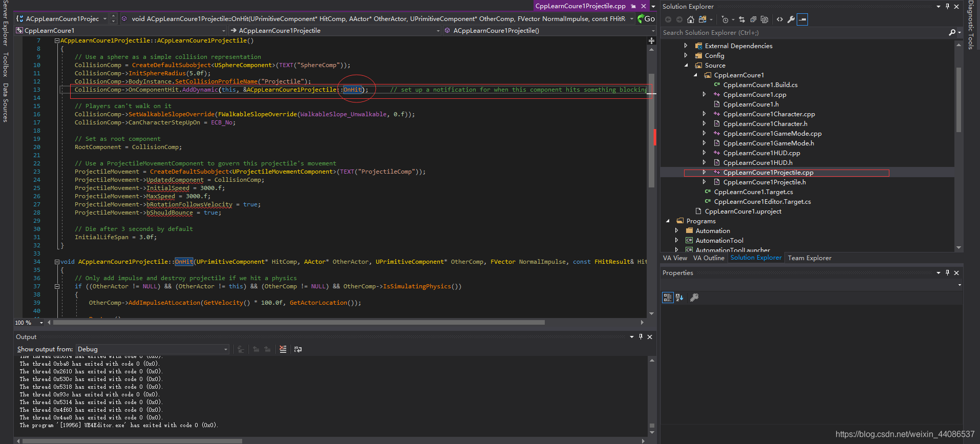Viewport: 980px width, 444px height.
Task: Open Properties via the wrench icon in Solution Explorer
Action: pos(791,19)
